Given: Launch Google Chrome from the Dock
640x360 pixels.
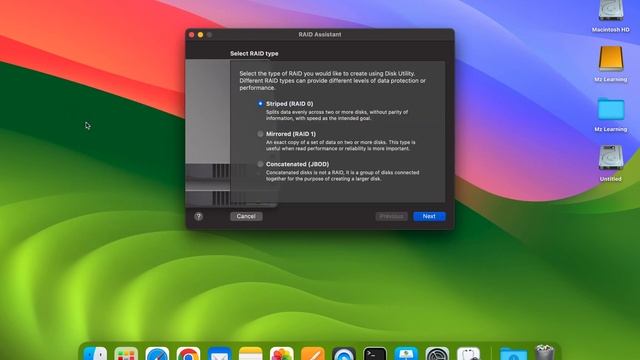Looking at the screenshot, I should coord(188,353).
